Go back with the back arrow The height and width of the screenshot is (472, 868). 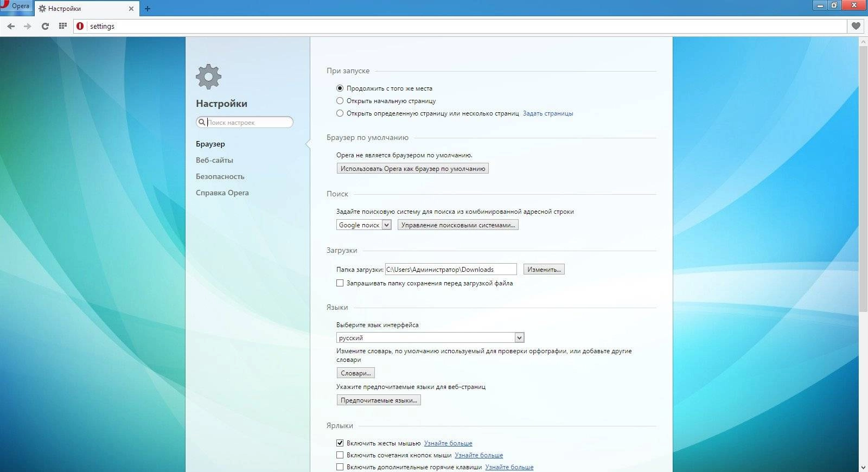pos(11,26)
